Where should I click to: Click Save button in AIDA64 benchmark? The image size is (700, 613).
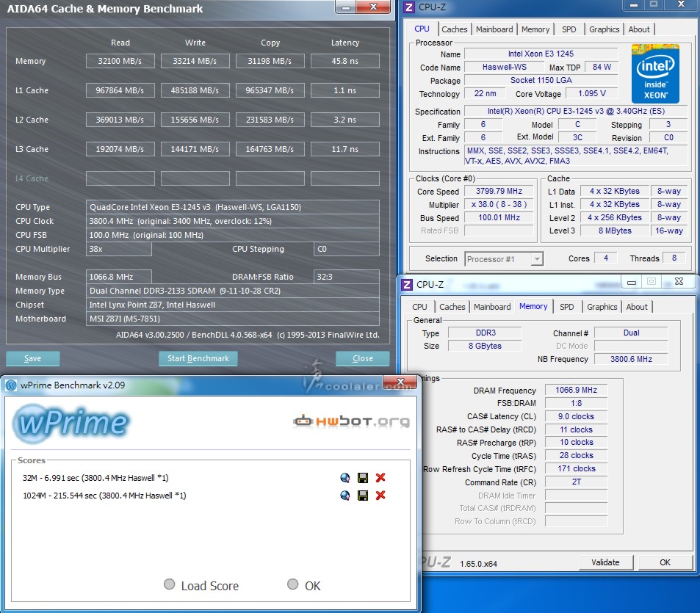click(x=32, y=358)
